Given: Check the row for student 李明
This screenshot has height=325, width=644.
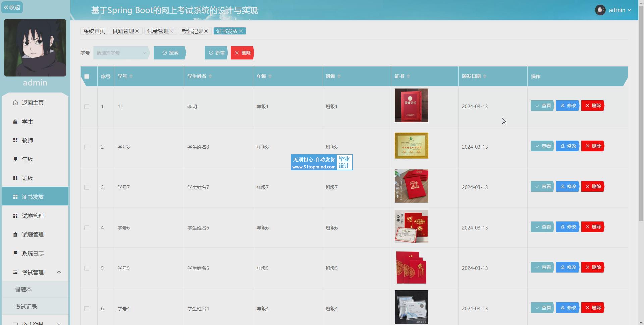Looking at the screenshot, I should click(x=87, y=106).
